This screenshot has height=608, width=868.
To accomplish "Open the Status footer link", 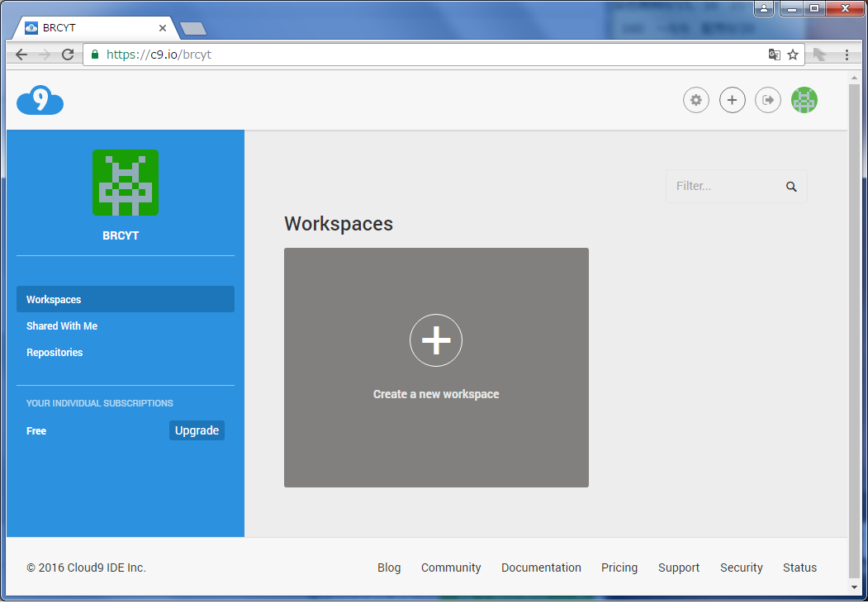I will coord(800,568).
